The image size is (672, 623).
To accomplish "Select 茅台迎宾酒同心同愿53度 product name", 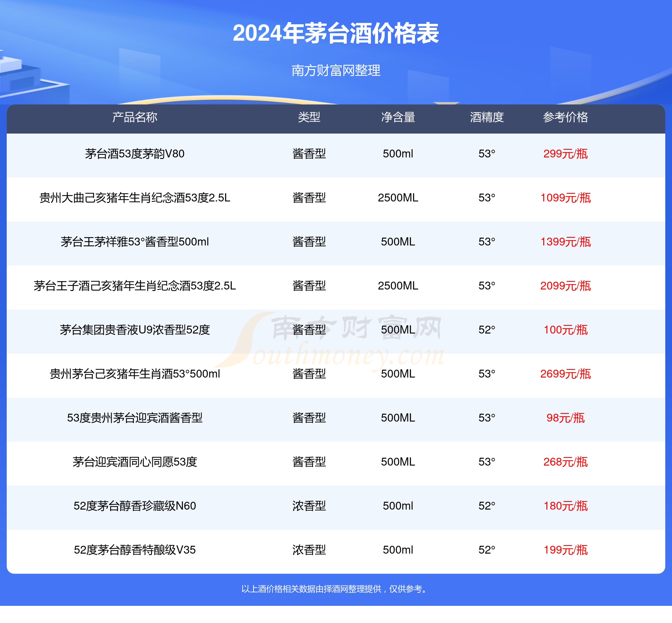I will click(x=135, y=462).
